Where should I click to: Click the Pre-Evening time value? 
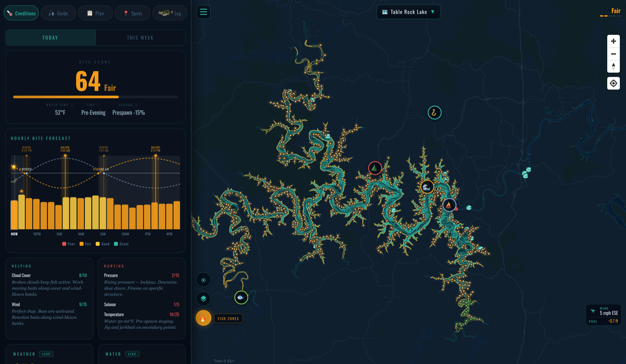pyautogui.click(x=94, y=113)
